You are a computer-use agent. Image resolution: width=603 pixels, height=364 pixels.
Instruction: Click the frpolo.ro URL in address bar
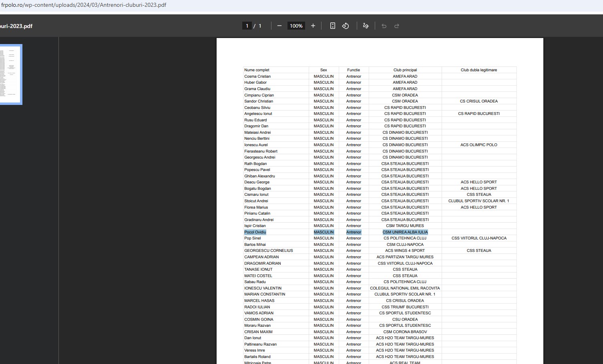pyautogui.click(x=83, y=5)
